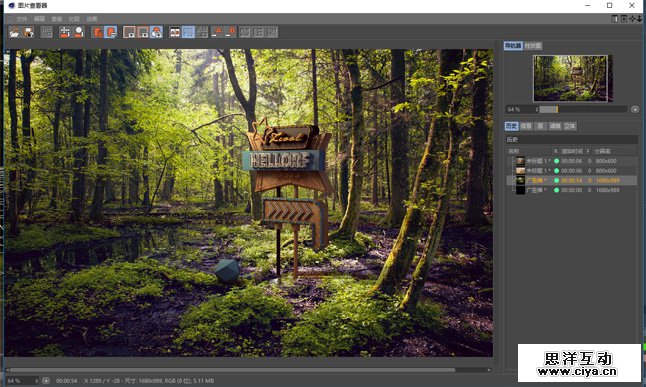Click the round icon in bottom status bar
Viewport: 646px width, 387px height.
coord(46,381)
